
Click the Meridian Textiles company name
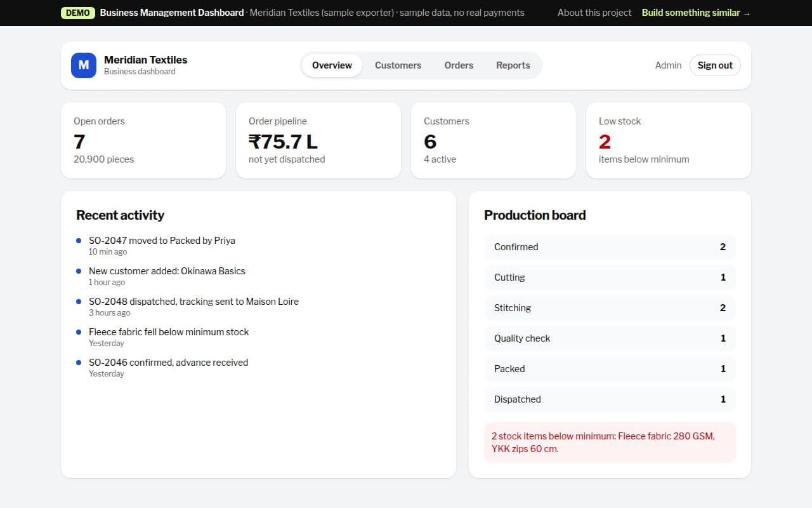click(146, 60)
